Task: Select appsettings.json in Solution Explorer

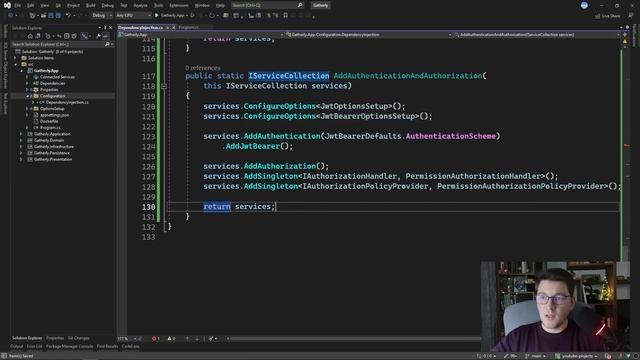Action: [54, 115]
